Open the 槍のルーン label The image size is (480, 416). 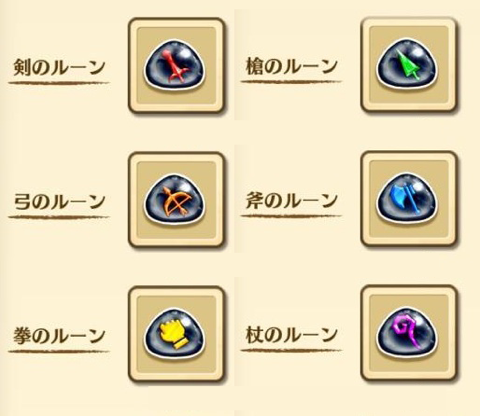pyautogui.click(x=291, y=66)
